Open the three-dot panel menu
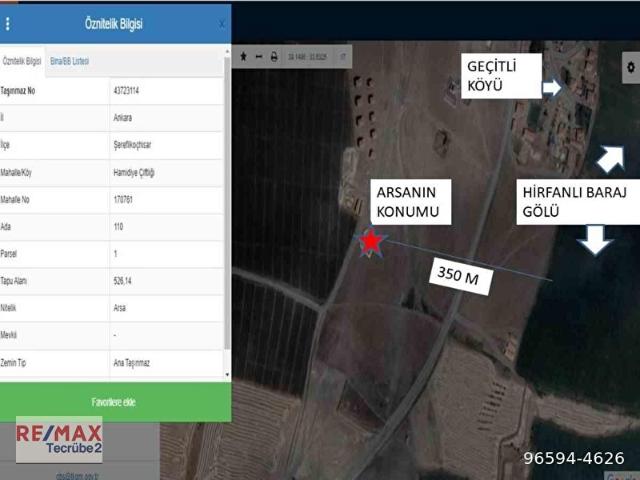640x480 pixels. [8, 23]
